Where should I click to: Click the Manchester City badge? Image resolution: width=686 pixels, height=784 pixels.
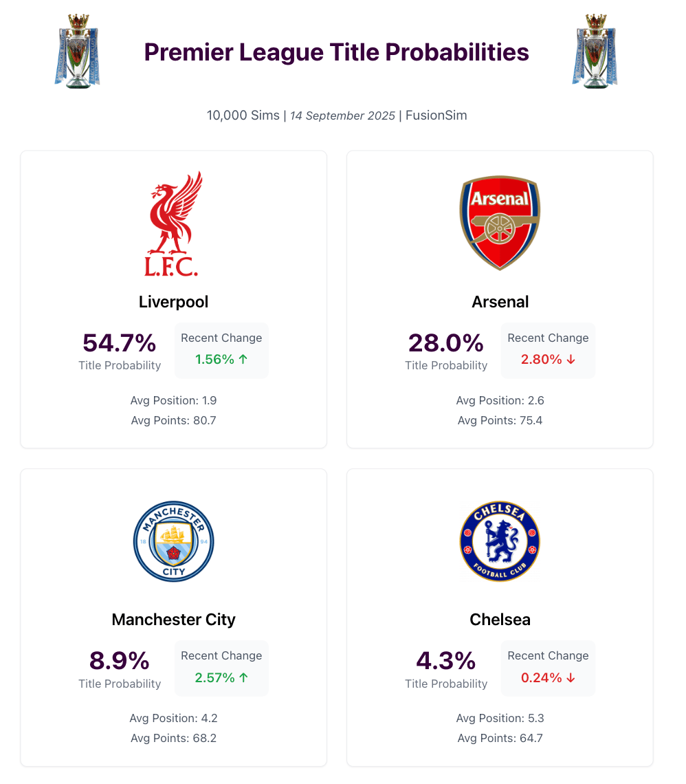coord(173,541)
